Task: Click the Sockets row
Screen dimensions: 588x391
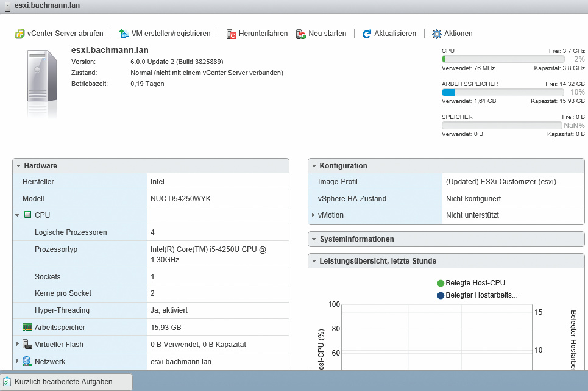Action: pos(151,276)
